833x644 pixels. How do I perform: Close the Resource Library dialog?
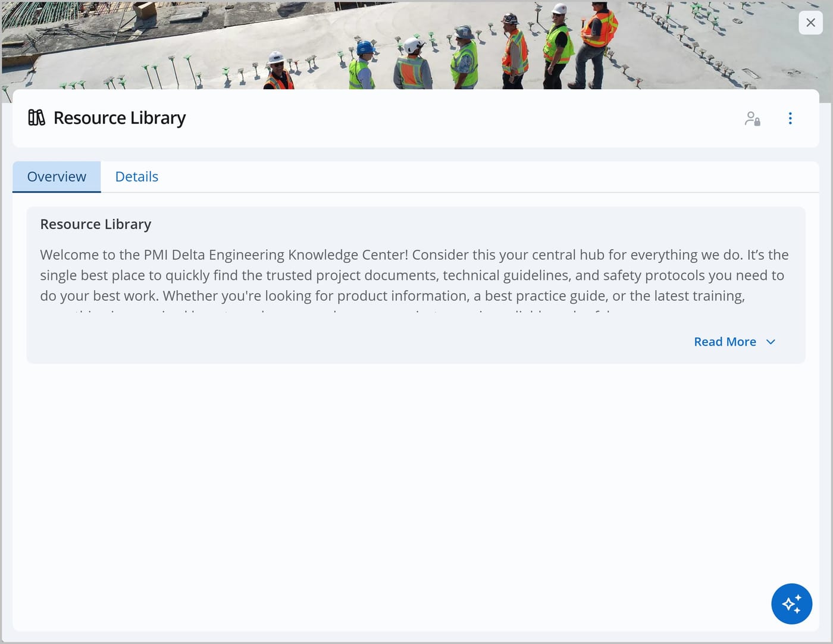tap(810, 23)
